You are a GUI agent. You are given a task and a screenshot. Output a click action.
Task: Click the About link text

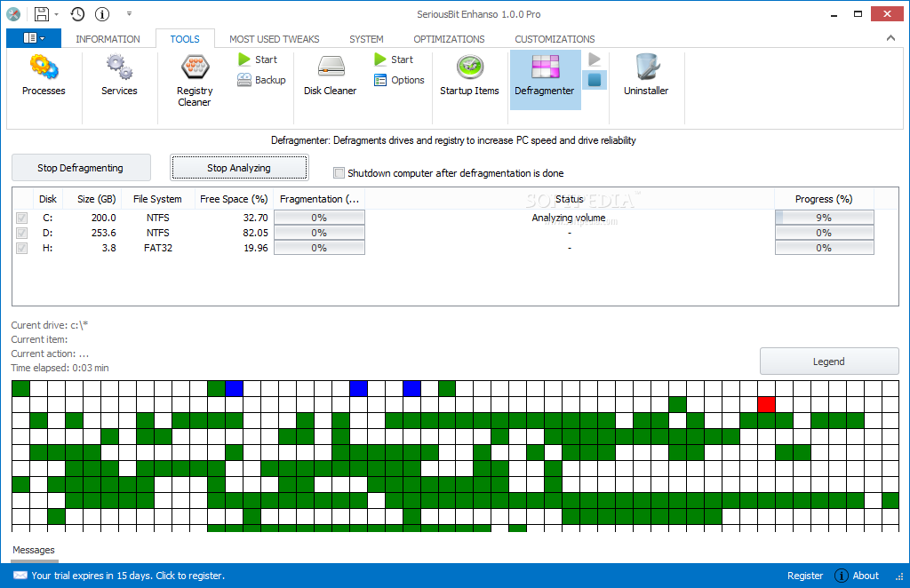click(866, 576)
